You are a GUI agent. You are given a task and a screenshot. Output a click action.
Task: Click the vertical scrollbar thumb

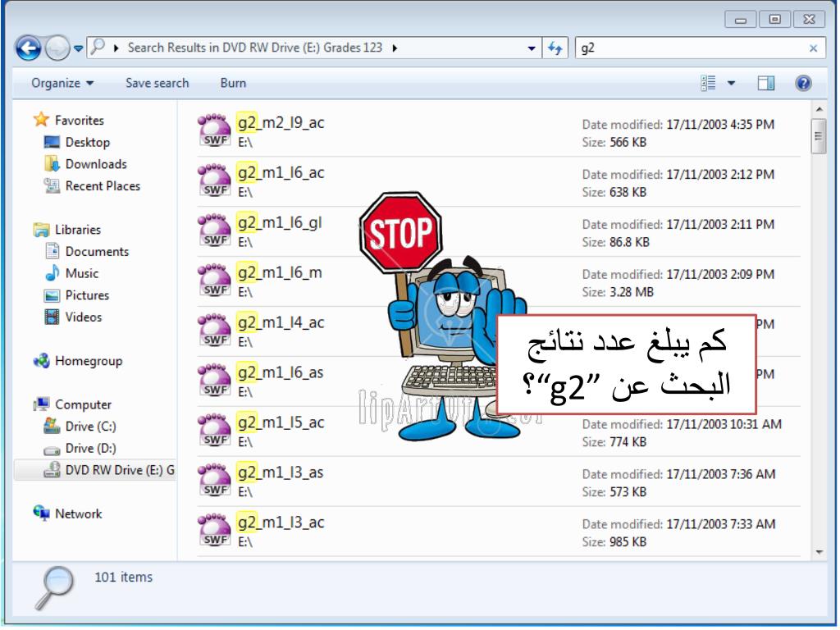pyautogui.click(x=819, y=136)
